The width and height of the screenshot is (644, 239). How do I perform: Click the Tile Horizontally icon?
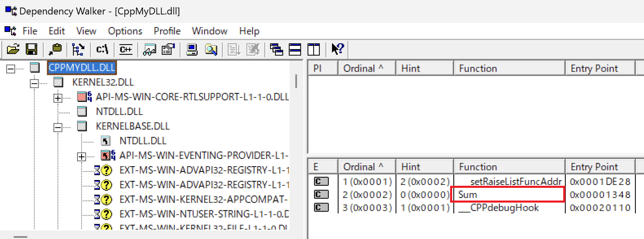pyautogui.click(x=295, y=50)
